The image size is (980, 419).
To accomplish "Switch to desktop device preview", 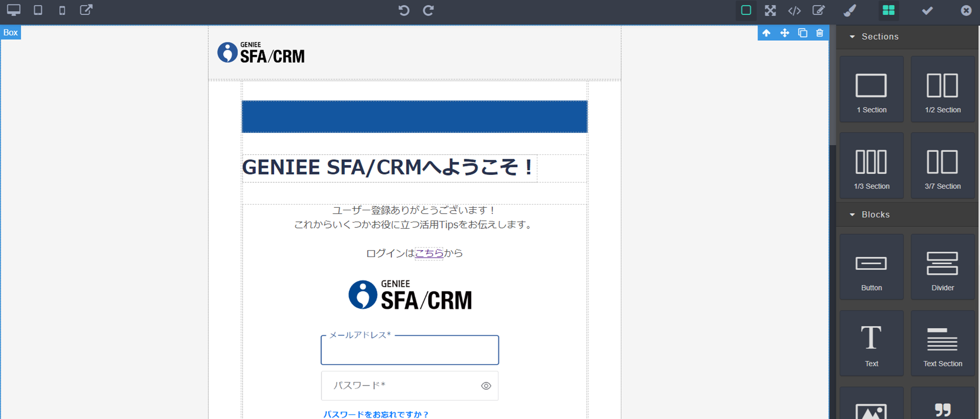I will pos(14,10).
